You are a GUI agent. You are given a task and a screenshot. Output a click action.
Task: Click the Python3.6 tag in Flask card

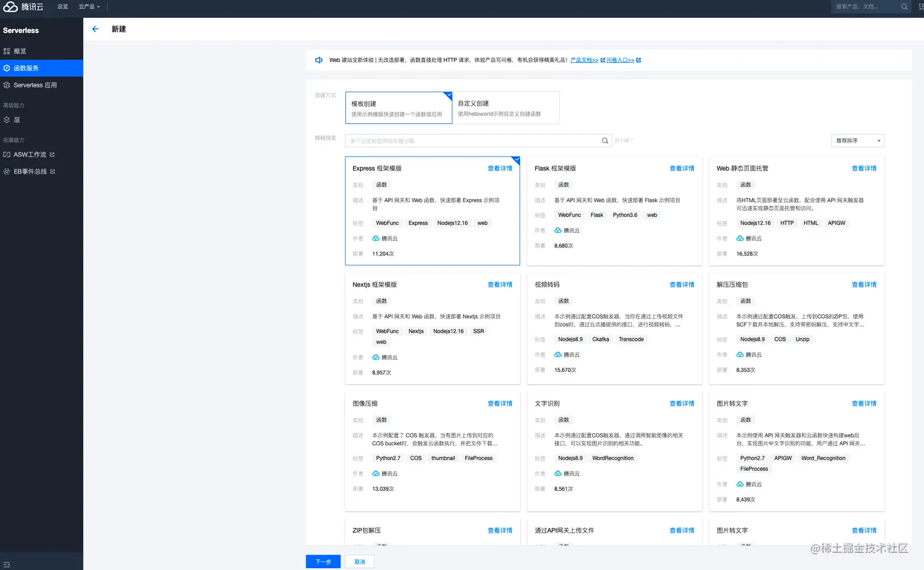[x=625, y=215]
